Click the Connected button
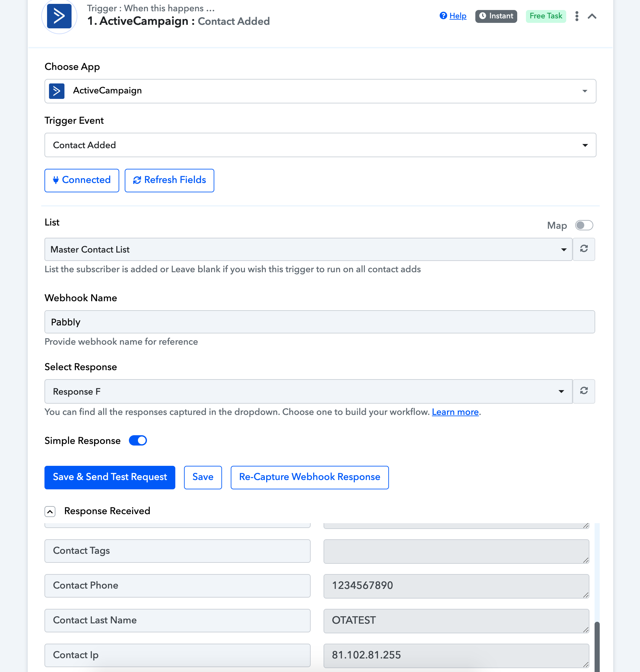The width and height of the screenshot is (640, 672). [82, 180]
